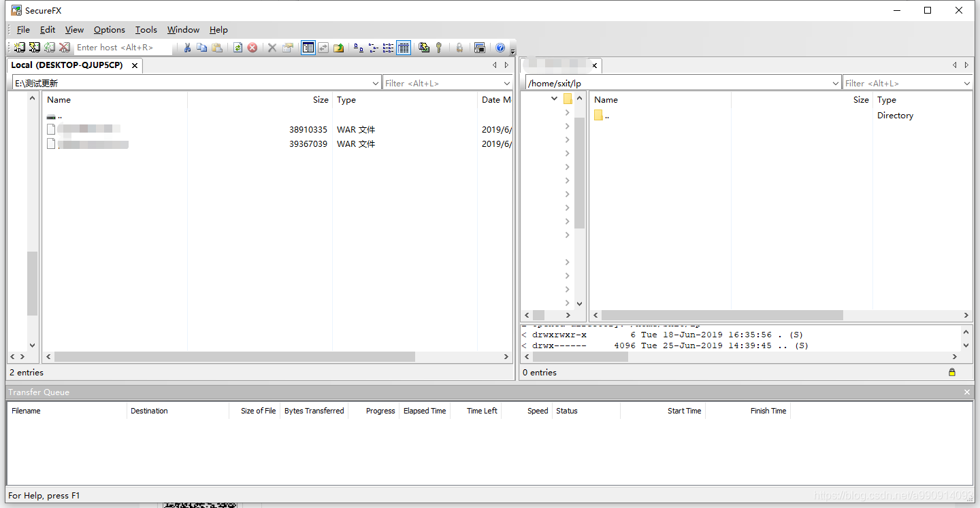Click the Refresh toolbar icon
This screenshot has width=980, height=508.
point(238,48)
